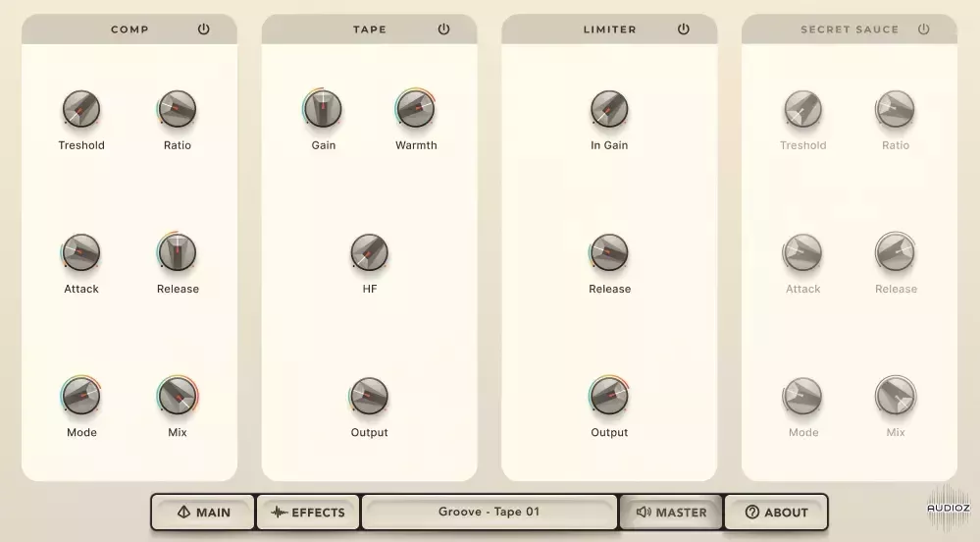Click the Ratio label in SECRET SAUCE
980x542 pixels.
896,145
